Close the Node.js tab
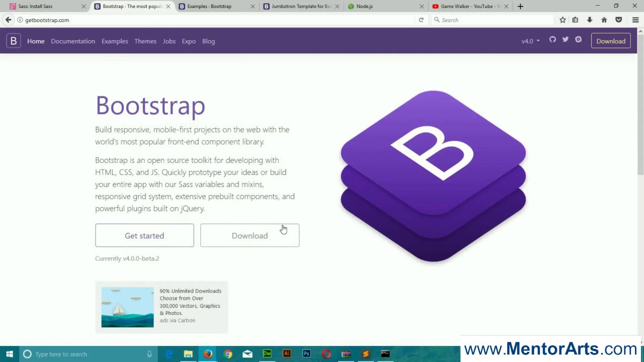This screenshot has height=362, width=644. click(422, 6)
